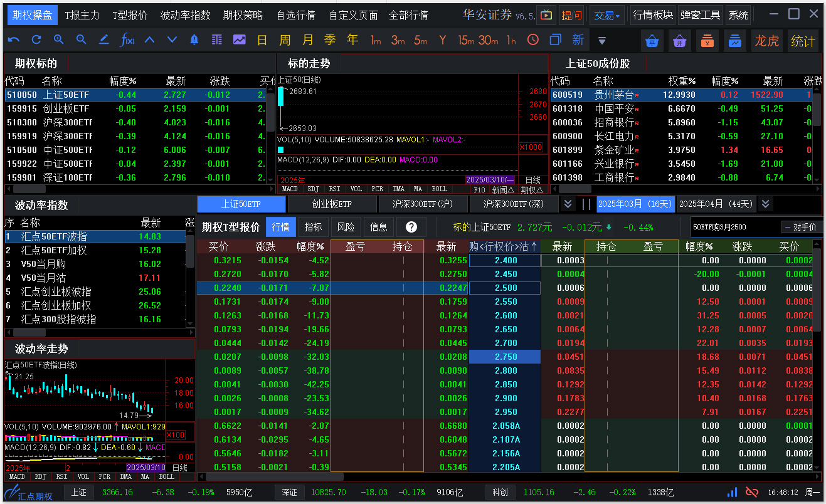
Task: Click the 统计 button
Action: click(x=803, y=41)
